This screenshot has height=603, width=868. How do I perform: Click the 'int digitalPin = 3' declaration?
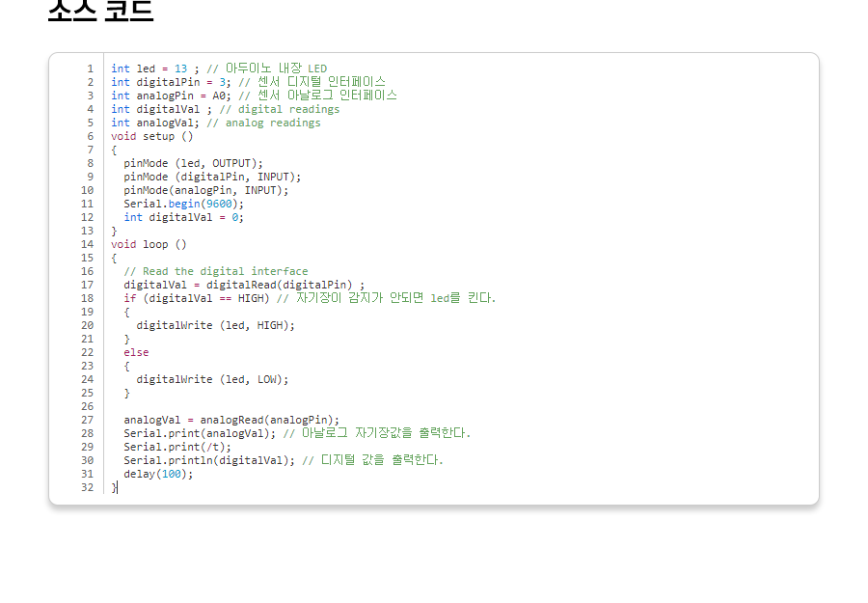171,82
